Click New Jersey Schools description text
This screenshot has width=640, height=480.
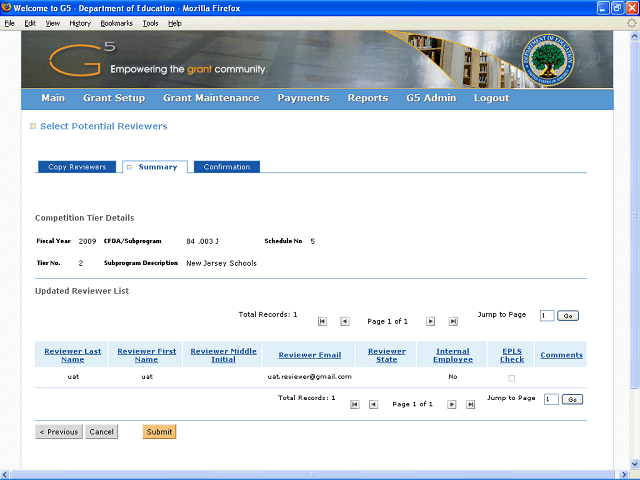pyautogui.click(x=222, y=263)
